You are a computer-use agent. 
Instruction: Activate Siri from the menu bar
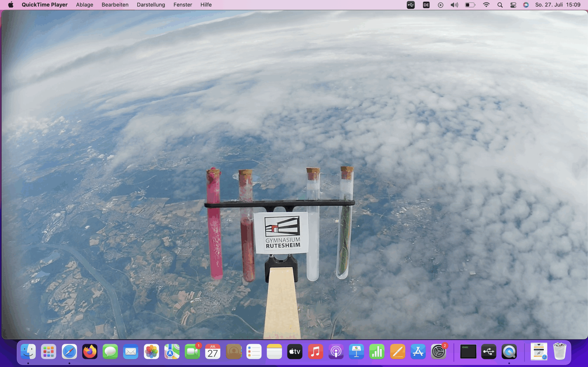coord(526,5)
